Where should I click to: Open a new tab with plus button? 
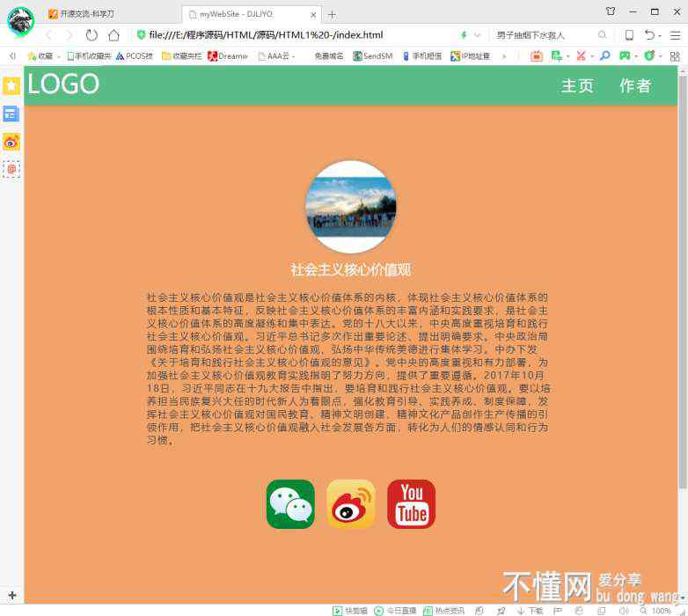click(332, 14)
